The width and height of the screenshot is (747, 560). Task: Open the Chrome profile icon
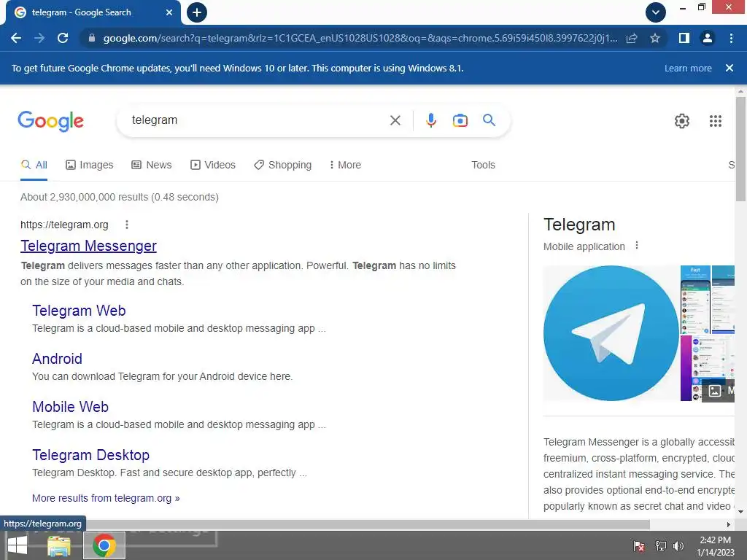[x=708, y=38]
